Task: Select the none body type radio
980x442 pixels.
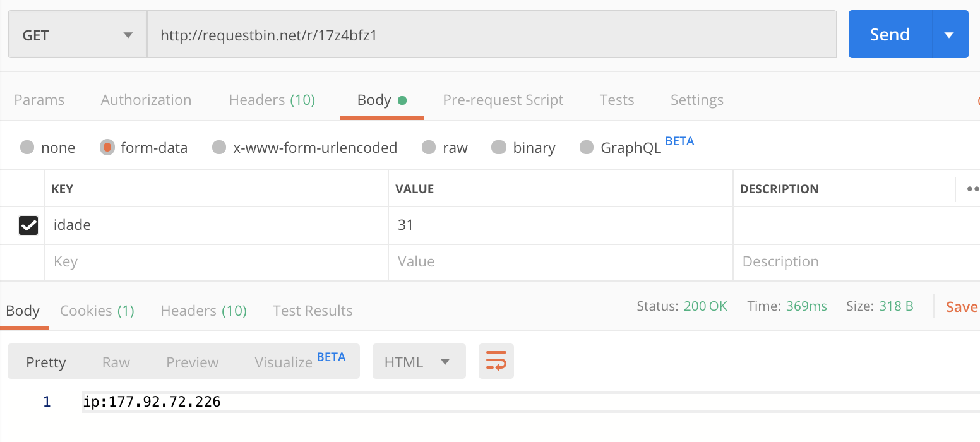Action: point(27,148)
